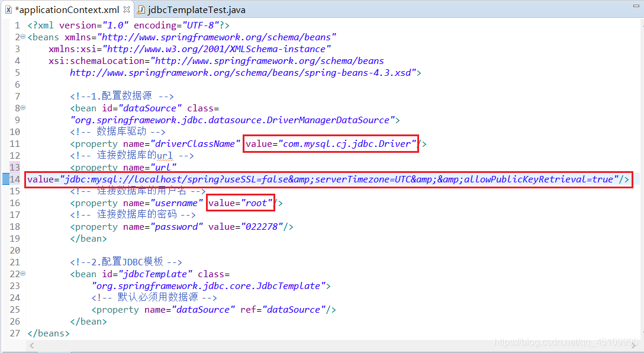Click the minimize editor icon at top right
Viewport: 644px width, 353px height.
pos(636,6)
